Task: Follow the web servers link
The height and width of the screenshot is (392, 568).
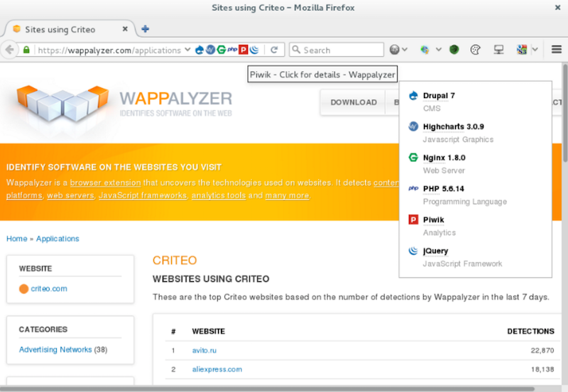Action: tap(70, 195)
